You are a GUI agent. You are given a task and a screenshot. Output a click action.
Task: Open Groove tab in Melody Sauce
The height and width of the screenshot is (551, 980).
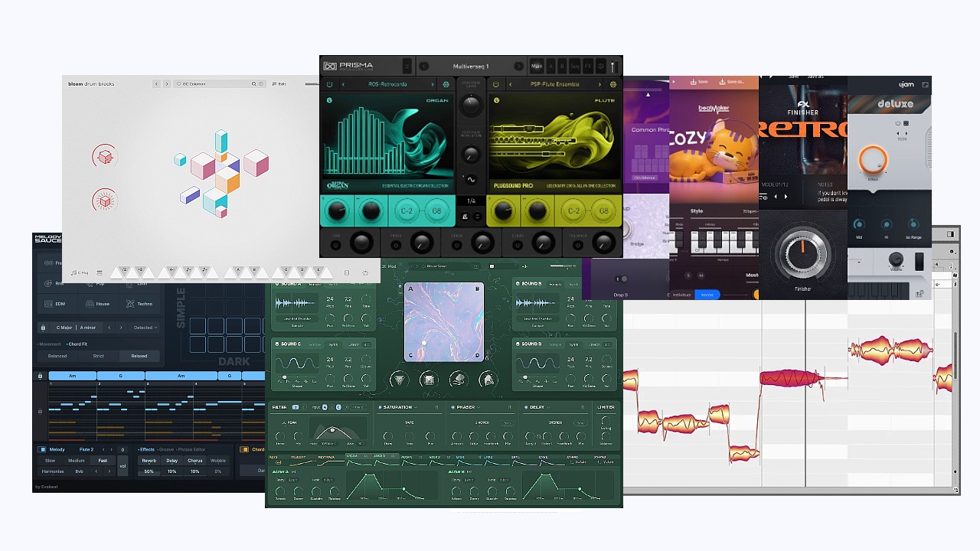[x=166, y=449]
